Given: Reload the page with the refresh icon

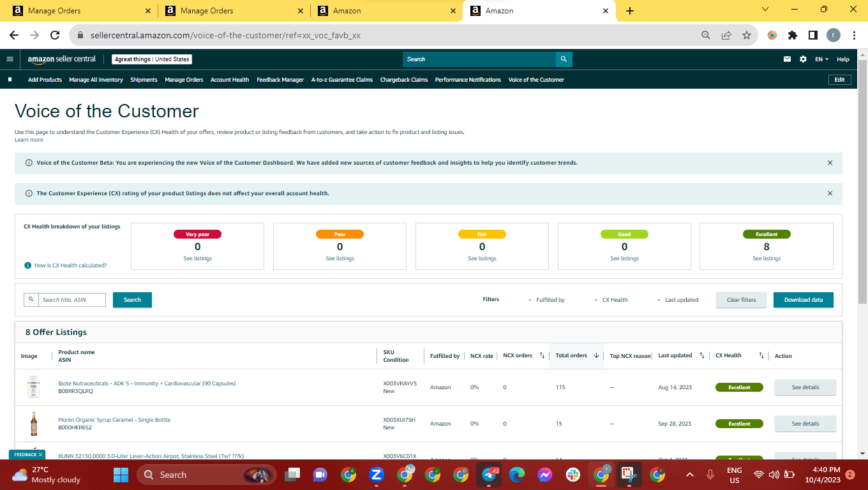Looking at the screenshot, I should pyautogui.click(x=55, y=36).
